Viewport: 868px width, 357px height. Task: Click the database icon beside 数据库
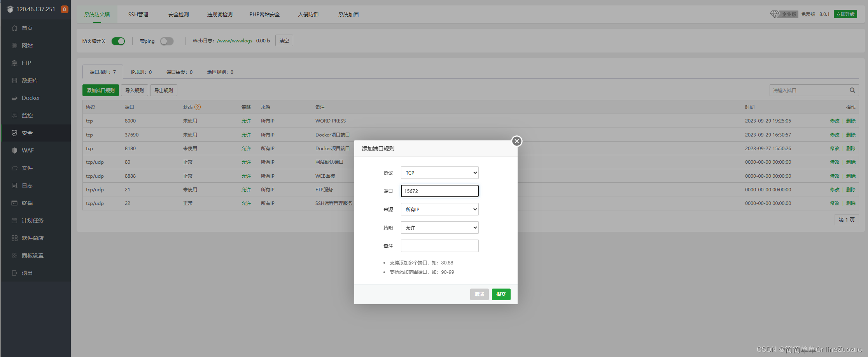[14, 80]
